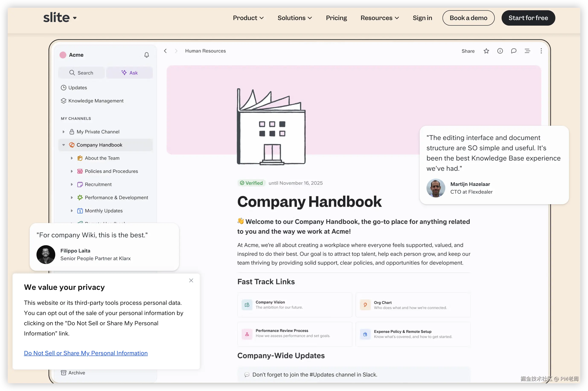Click the Start for free button
Viewport: 588px width, 391px height.
point(528,18)
